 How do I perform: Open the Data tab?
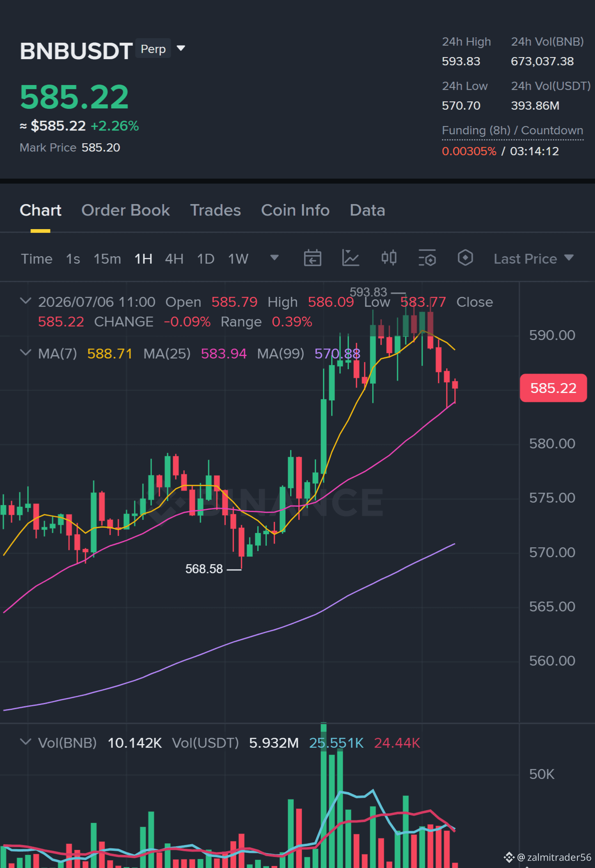coord(367,210)
